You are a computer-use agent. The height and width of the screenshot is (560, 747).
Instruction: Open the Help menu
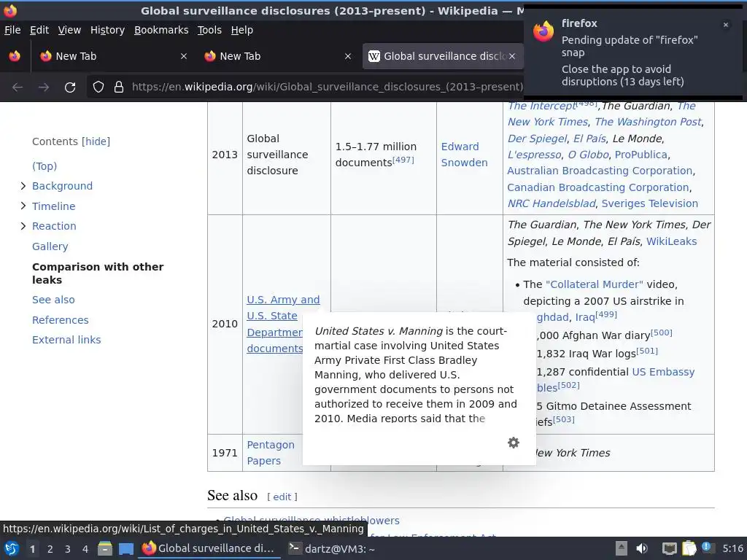(242, 30)
